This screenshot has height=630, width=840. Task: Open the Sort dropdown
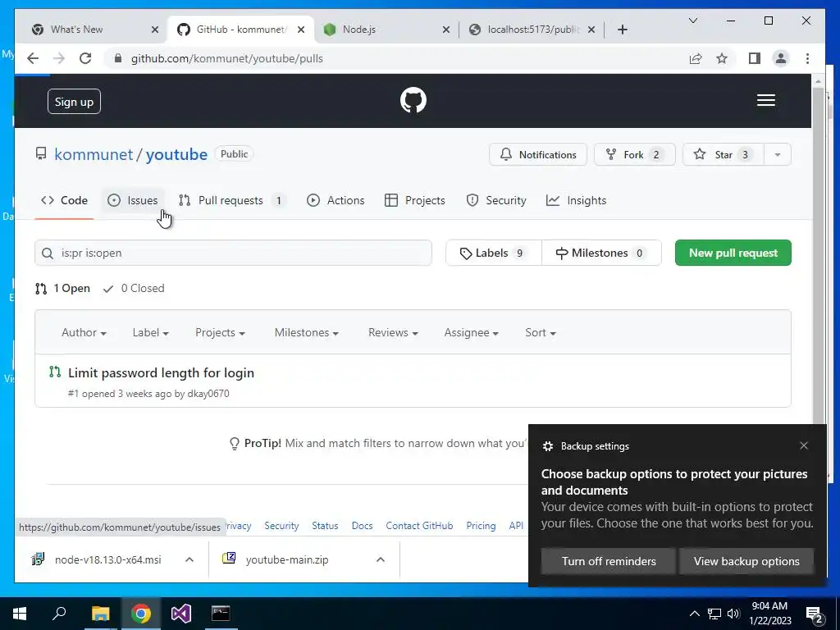(541, 333)
